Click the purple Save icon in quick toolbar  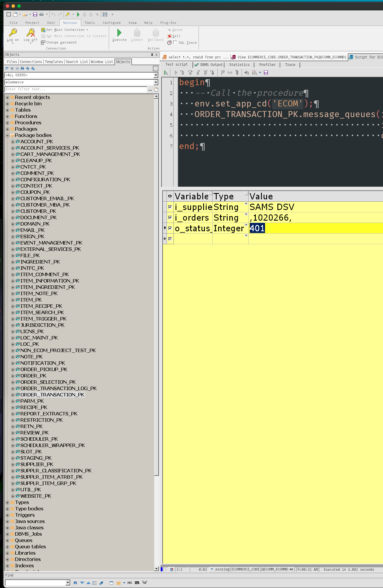point(35,14)
